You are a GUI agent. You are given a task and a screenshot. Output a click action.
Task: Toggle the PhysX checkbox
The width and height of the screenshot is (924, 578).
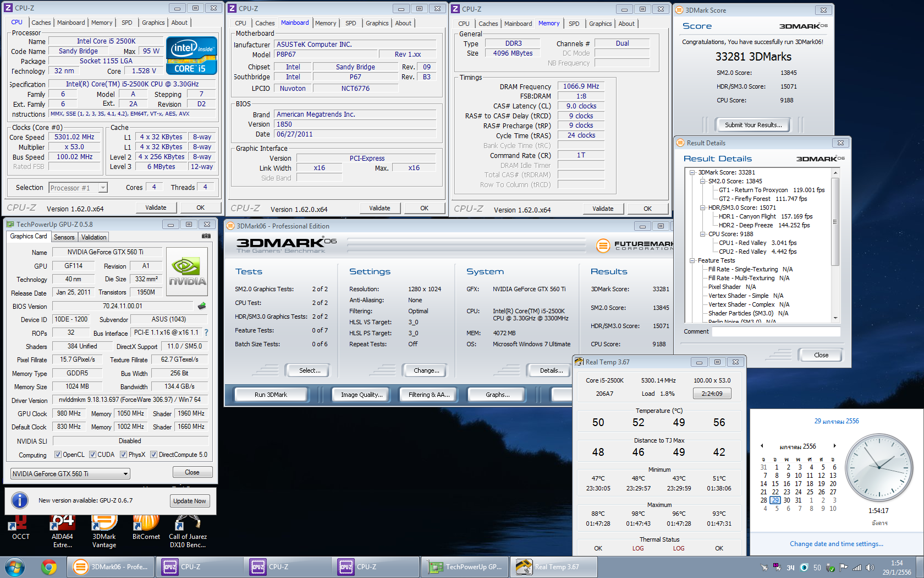[124, 455]
